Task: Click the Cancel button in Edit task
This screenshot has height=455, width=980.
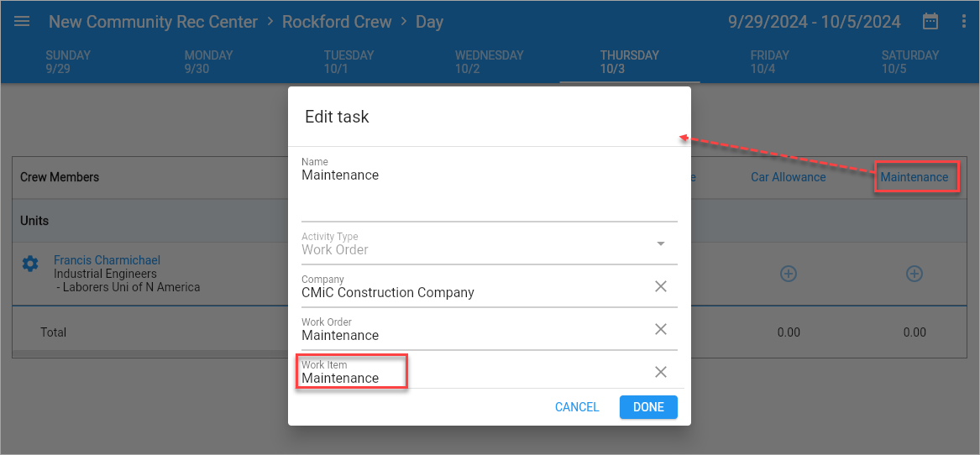Action: click(577, 407)
